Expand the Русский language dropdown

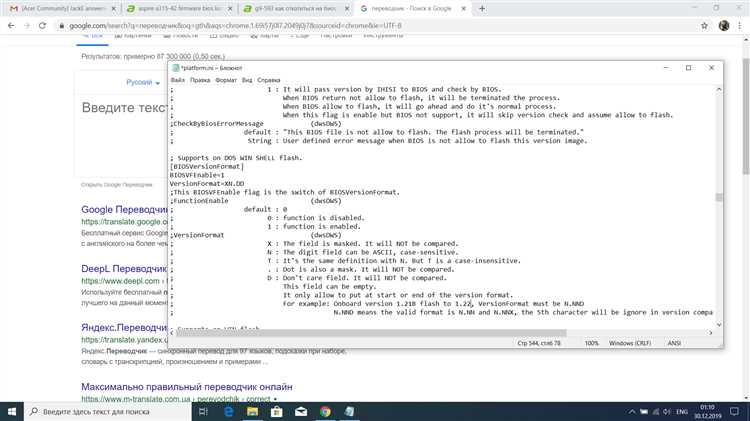coord(143,82)
